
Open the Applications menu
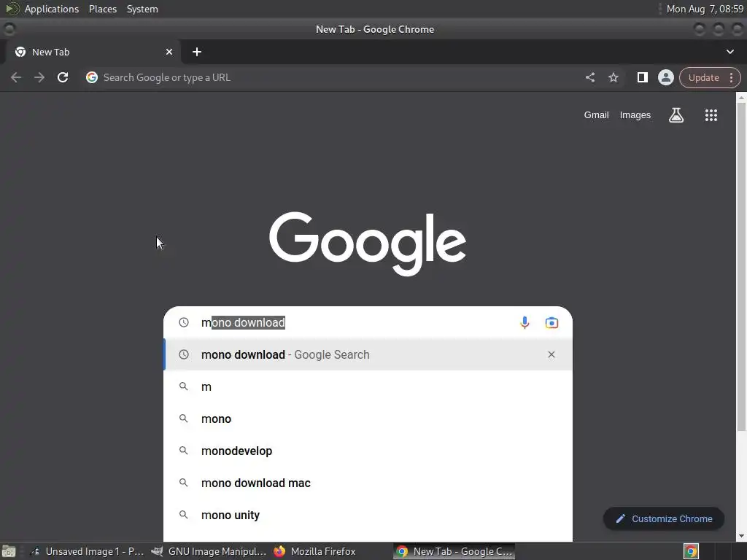[52, 9]
